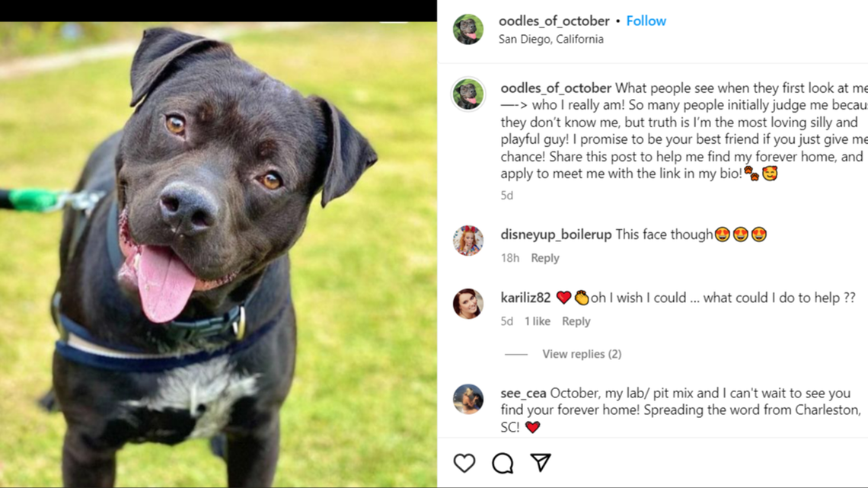Click kariliz82's username above their comment
This screenshot has height=488, width=868.
click(525, 297)
